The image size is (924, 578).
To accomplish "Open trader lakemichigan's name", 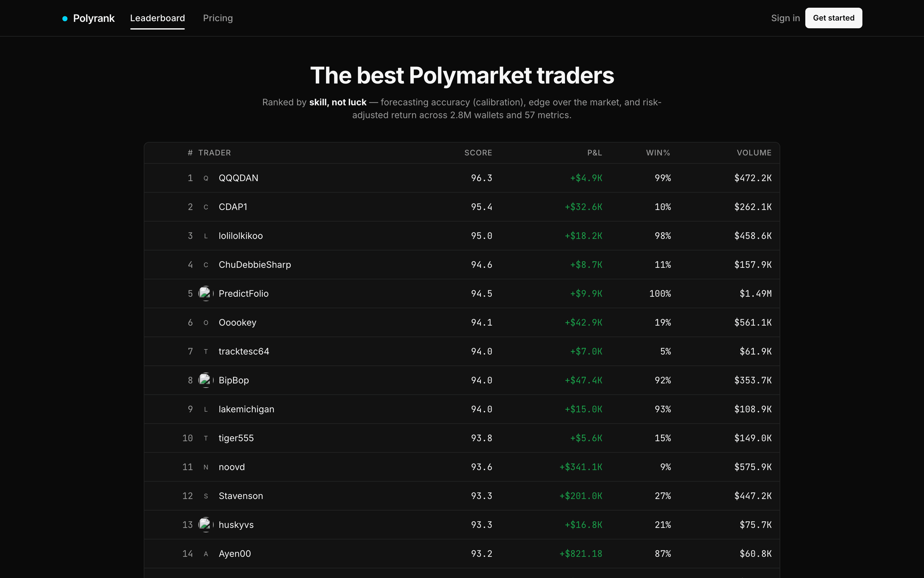I will click(246, 409).
